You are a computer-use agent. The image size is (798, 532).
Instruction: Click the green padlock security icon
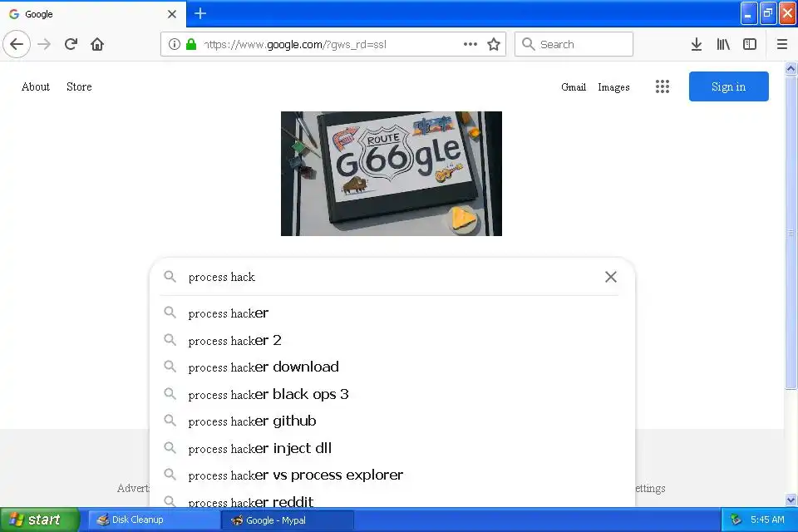point(191,44)
